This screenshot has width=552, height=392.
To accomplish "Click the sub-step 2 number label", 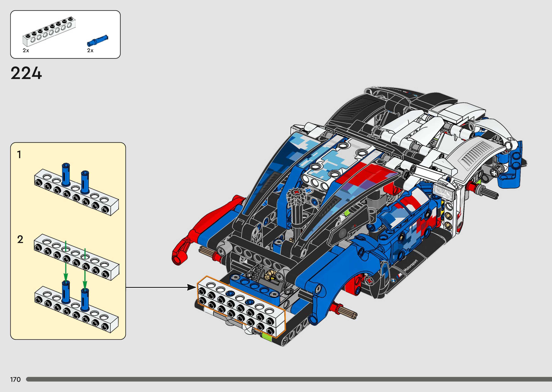I will [20, 239].
